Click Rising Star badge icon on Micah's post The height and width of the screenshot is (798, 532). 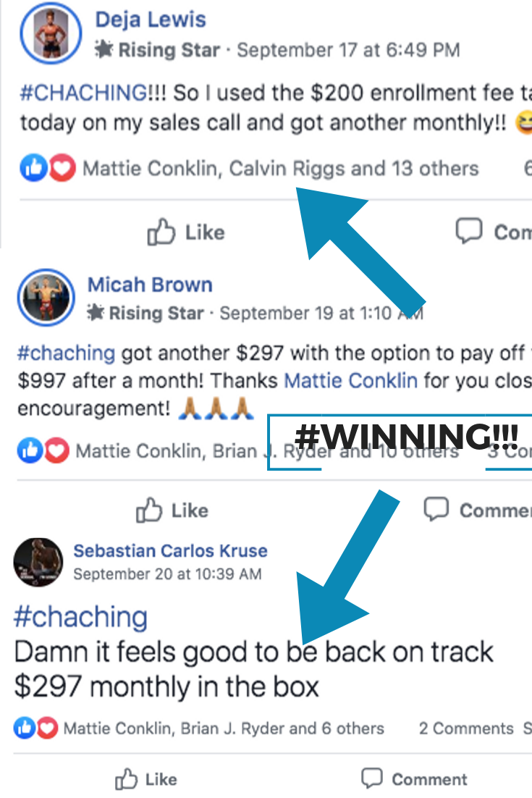(x=95, y=313)
